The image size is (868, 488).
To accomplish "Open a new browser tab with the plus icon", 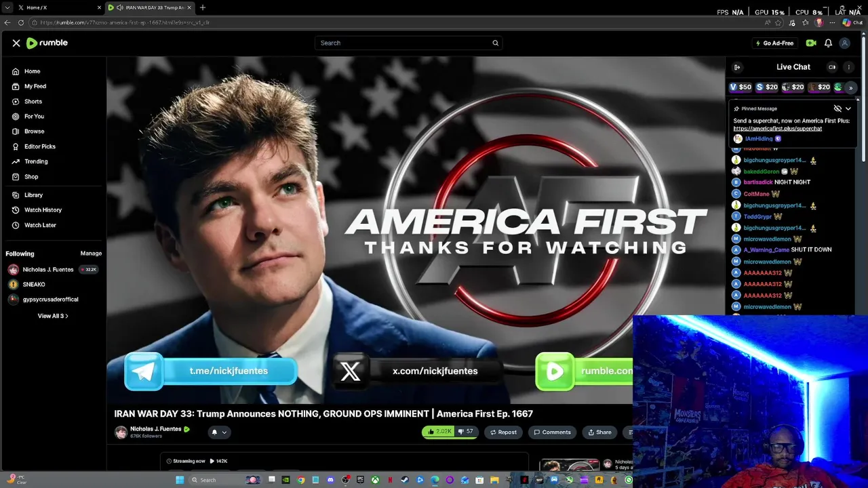I will point(202,7).
